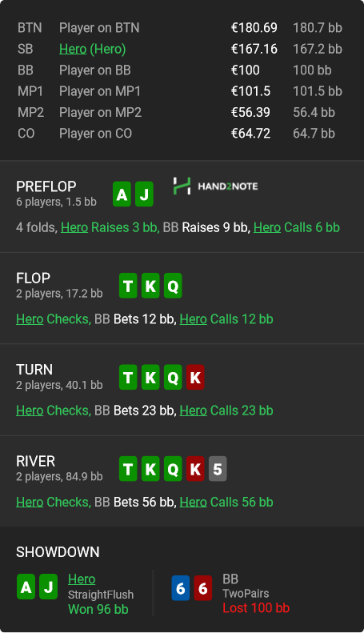Click the green Ace card in preflop
This screenshot has width=364, height=633.
tap(122, 194)
